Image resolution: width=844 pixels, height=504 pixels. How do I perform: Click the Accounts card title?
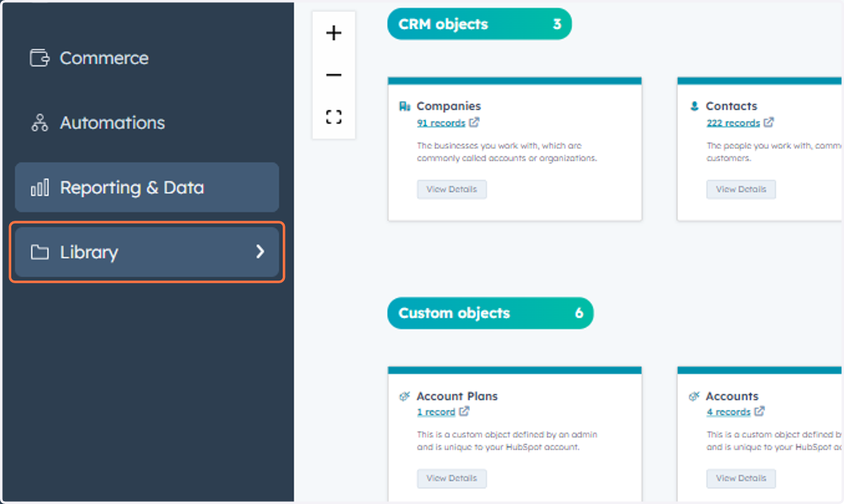(x=732, y=396)
